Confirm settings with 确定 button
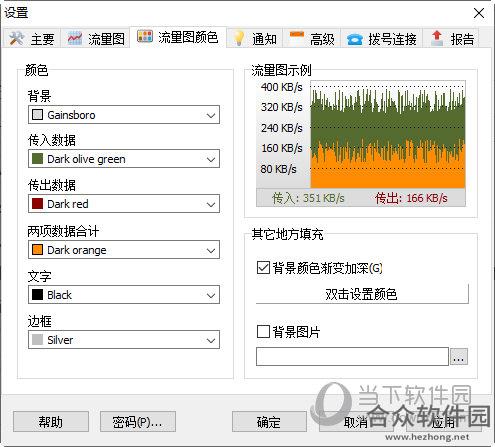This screenshot has height=447, width=495. point(269,422)
